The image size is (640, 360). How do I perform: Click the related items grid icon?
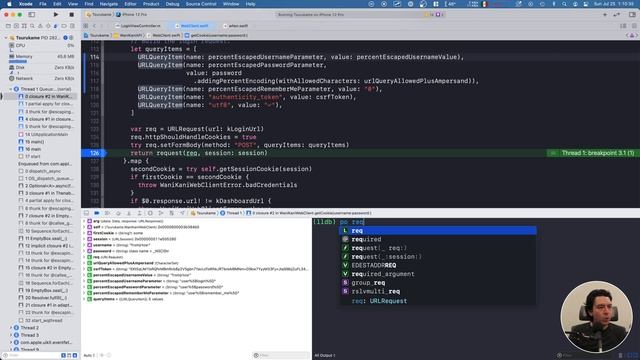pyautogui.click(x=86, y=26)
